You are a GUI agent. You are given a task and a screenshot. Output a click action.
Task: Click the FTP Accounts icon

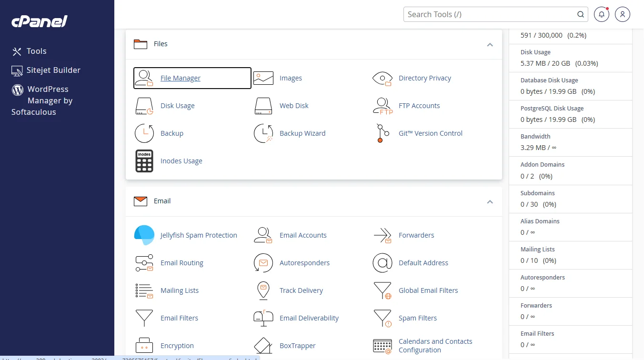tap(382, 106)
